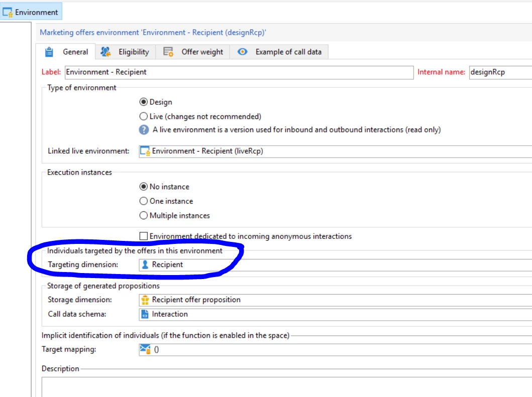Select the No instance option

[164, 187]
